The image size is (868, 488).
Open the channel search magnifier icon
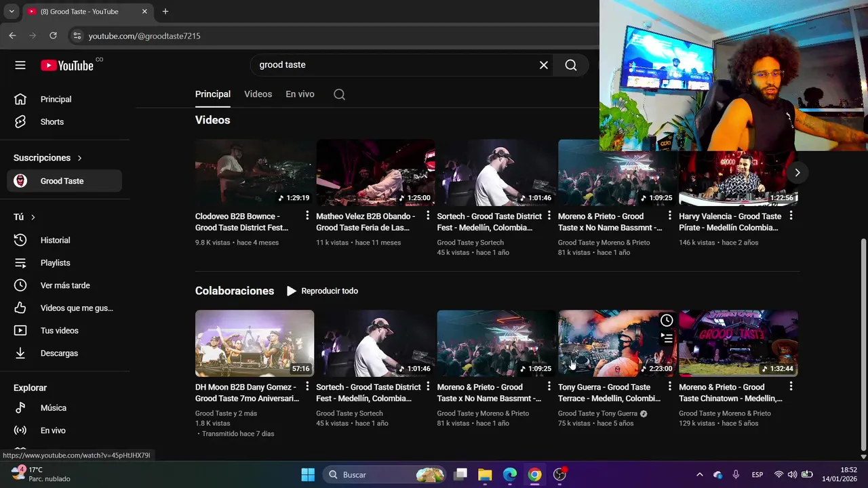340,94
